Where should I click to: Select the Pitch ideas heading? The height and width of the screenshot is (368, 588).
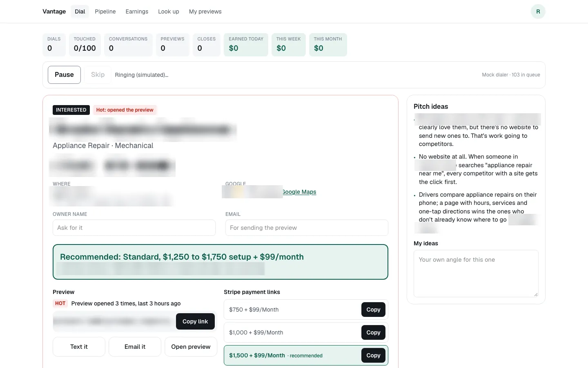(x=431, y=106)
